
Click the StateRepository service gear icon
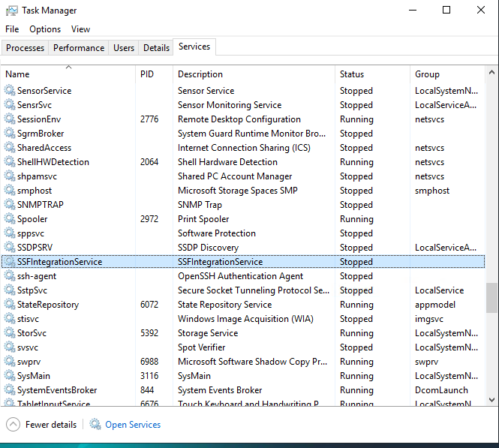pyautogui.click(x=10, y=305)
